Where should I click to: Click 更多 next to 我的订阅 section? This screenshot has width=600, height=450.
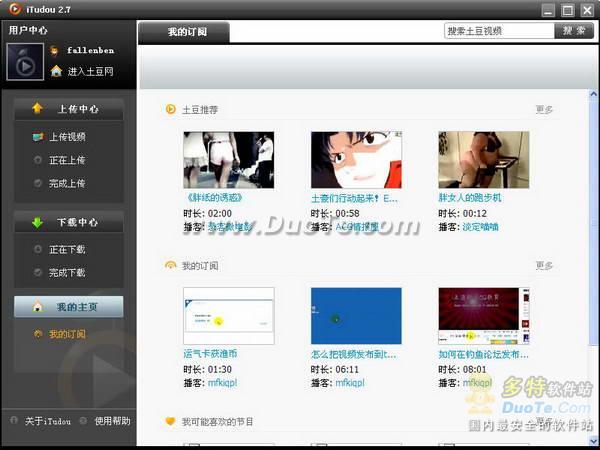pos(544,265)
